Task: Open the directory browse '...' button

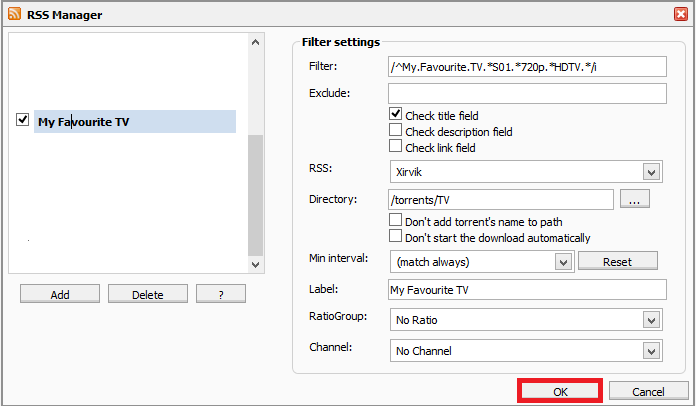Action: point(635,199)
